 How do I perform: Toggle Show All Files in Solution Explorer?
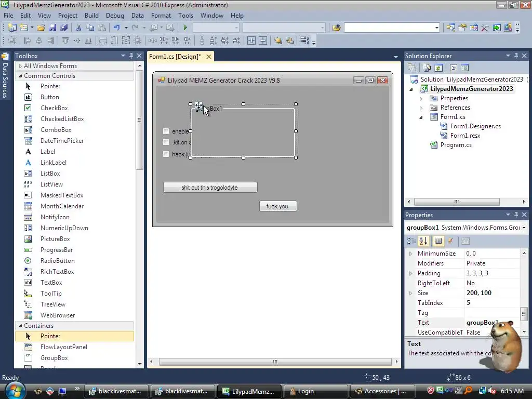pos(427,68)
